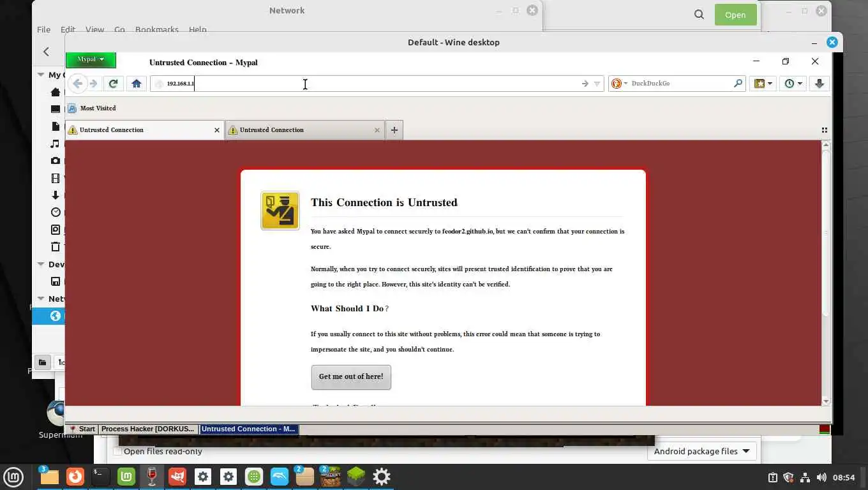Screen dimensions: 868x490
Task: Open the green Mypal application menu
Action: (x=91, y=59)
